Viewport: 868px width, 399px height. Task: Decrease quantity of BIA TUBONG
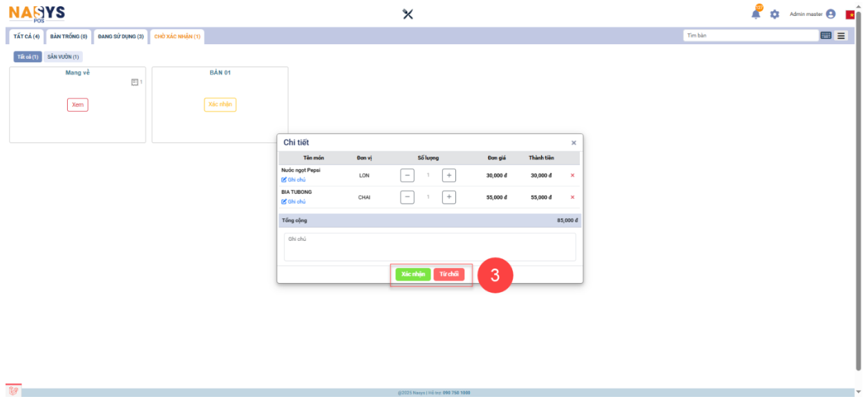tap(408, 197)
